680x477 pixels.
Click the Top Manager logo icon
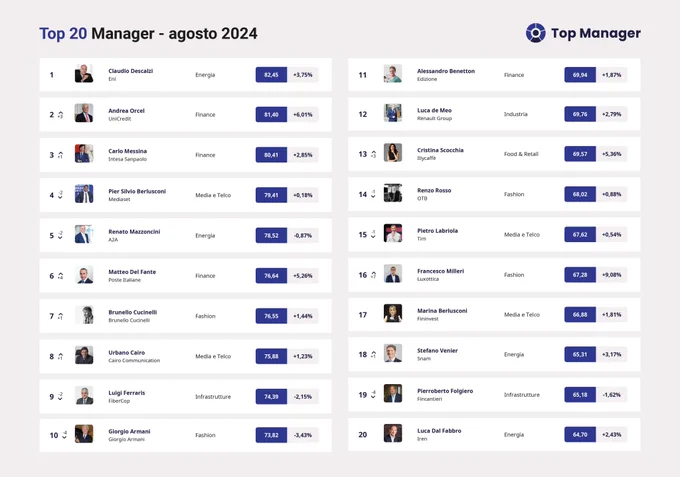(536, 33)
